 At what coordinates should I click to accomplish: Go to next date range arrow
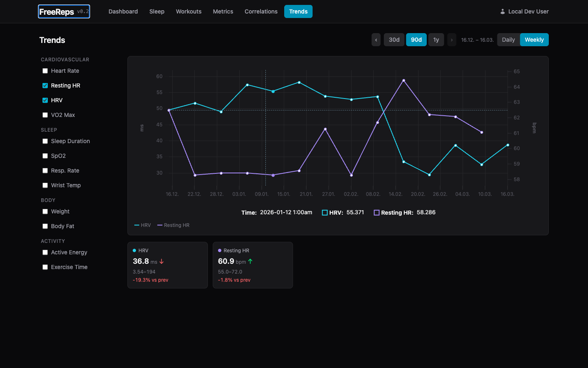(x=452, y=40)
